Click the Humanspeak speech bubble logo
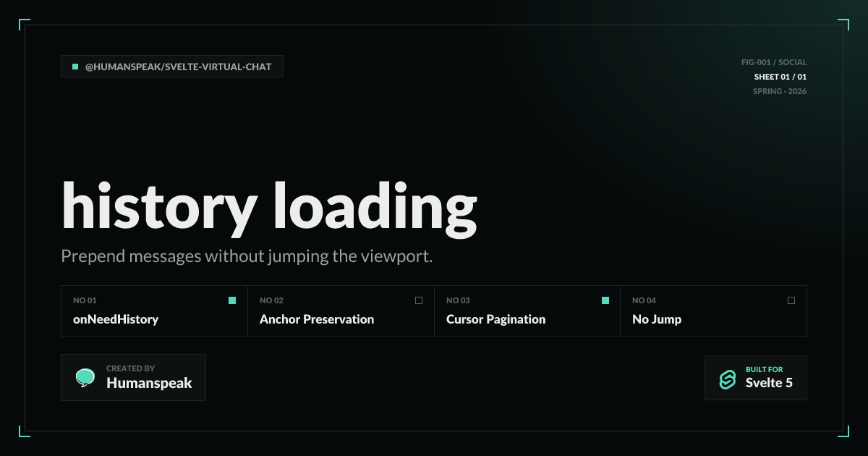This screenshot has width=868, height=456. 85,377
